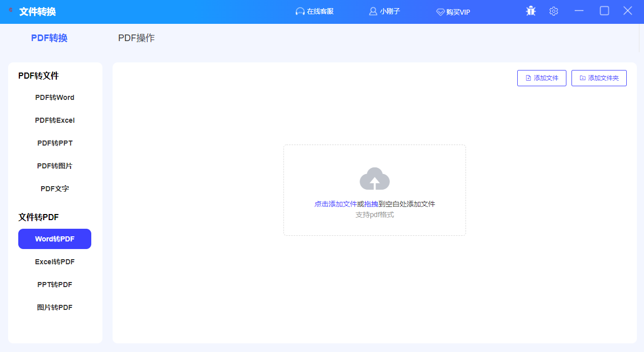
Task: Open the settings gear icon
Action: click(x=553, y=11)
